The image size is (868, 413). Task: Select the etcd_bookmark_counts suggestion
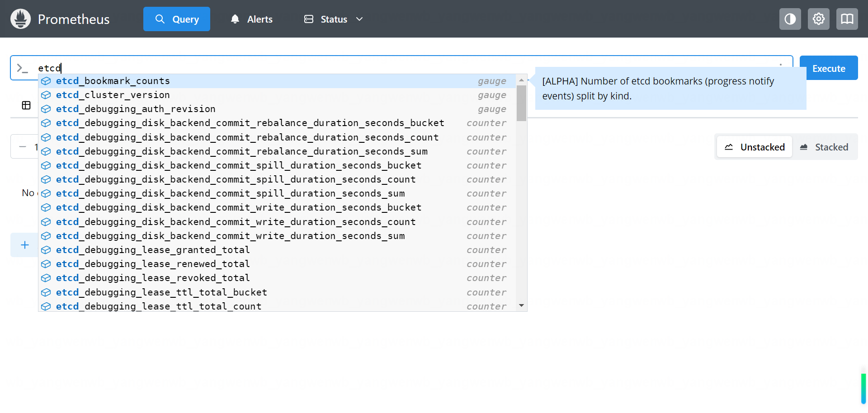tap(113, 81)
